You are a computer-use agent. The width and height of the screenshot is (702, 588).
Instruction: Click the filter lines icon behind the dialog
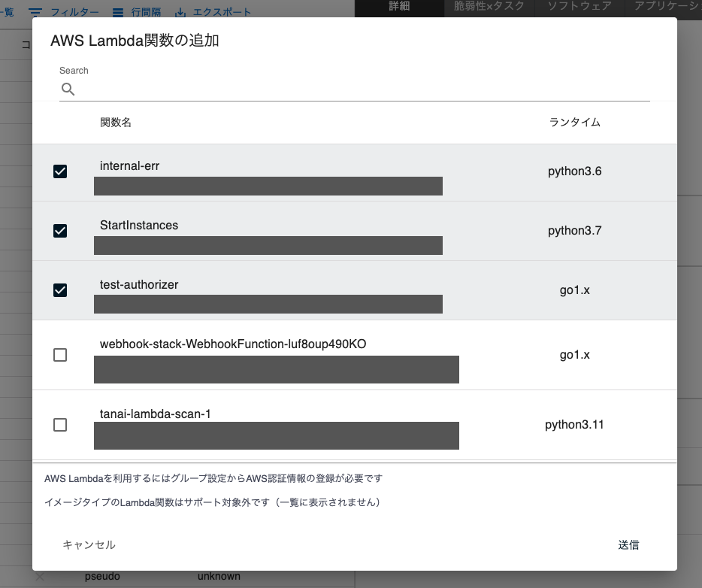(x=35, y=12)
